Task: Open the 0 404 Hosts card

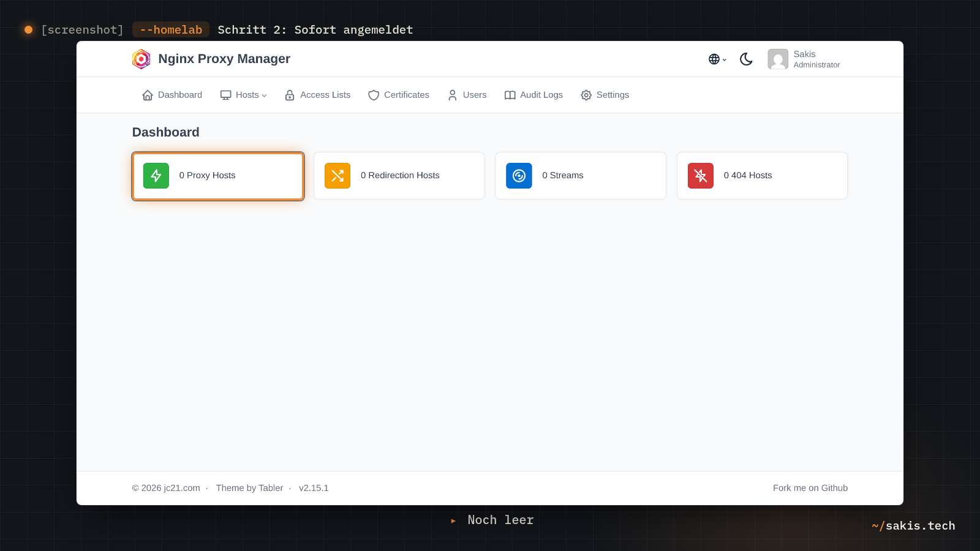Action: point(762,176)
